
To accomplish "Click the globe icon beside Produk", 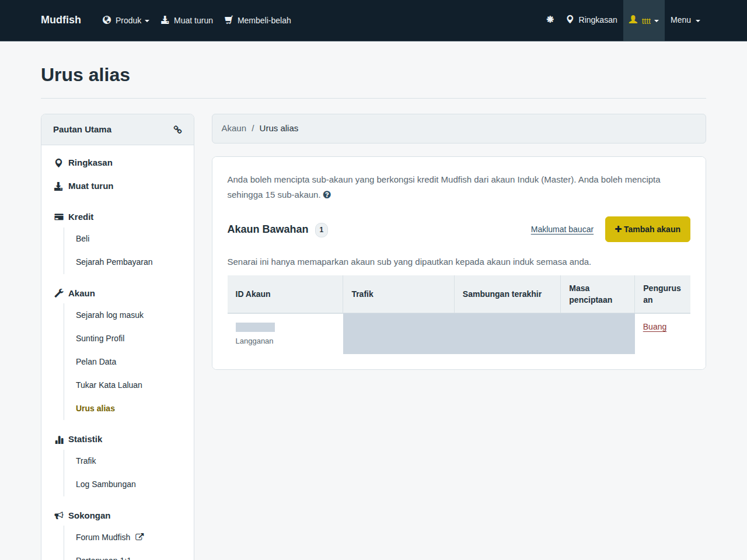I will pyautogui.click(x=107, y=20).
